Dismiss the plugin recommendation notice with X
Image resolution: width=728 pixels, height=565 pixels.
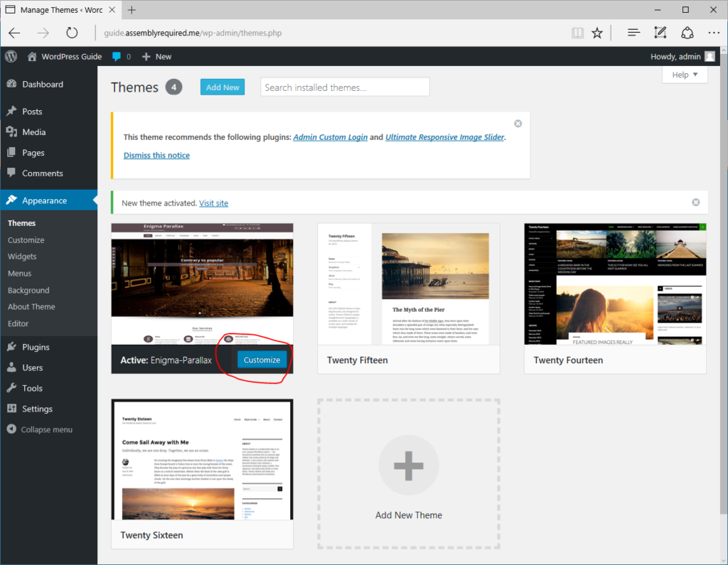pos(518,124)
